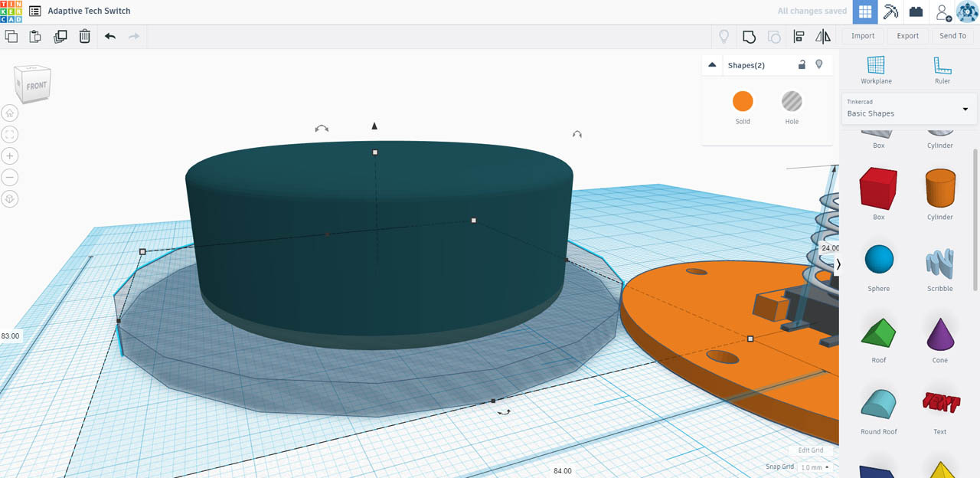Add a Sphere shape from the shapes panel
The image size is (980, 478).
(878, 264)
